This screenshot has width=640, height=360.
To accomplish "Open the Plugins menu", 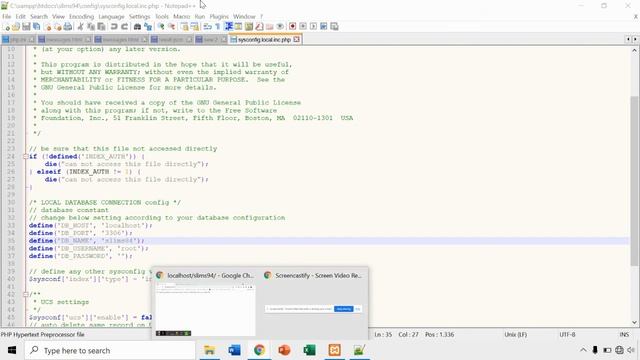I will pos(219,16).
